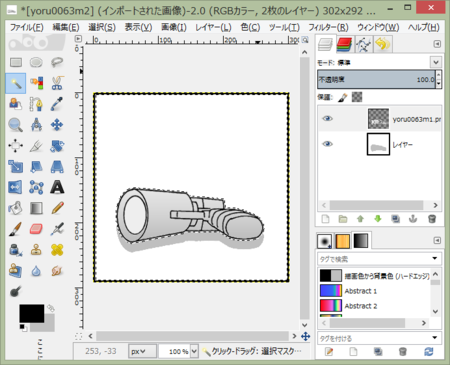Select the Free Select lasso tool
450x365 pixels.
(57, 62)
